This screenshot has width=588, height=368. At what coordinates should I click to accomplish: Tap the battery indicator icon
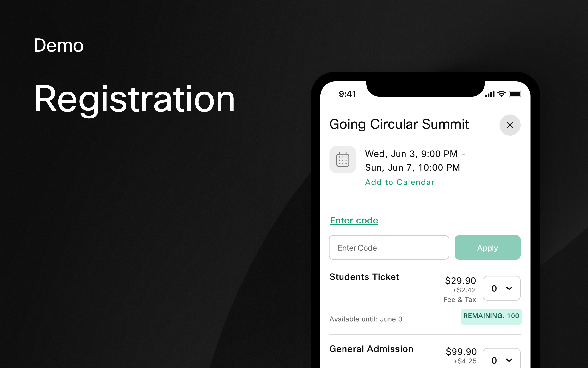coord(515,94)
